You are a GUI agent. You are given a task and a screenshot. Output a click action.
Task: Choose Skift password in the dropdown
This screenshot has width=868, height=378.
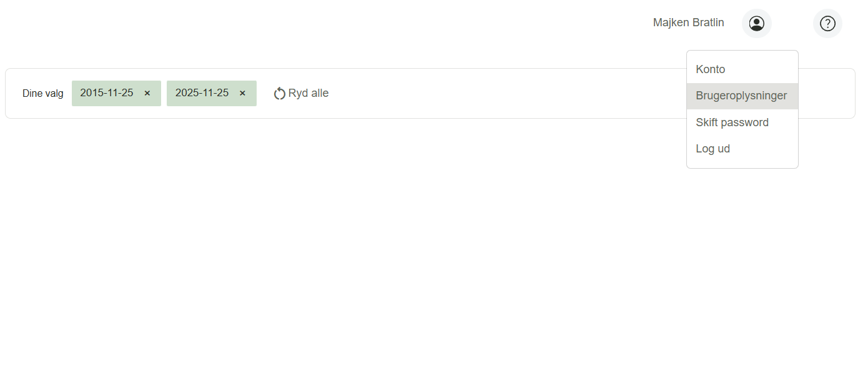pos(732,122)
